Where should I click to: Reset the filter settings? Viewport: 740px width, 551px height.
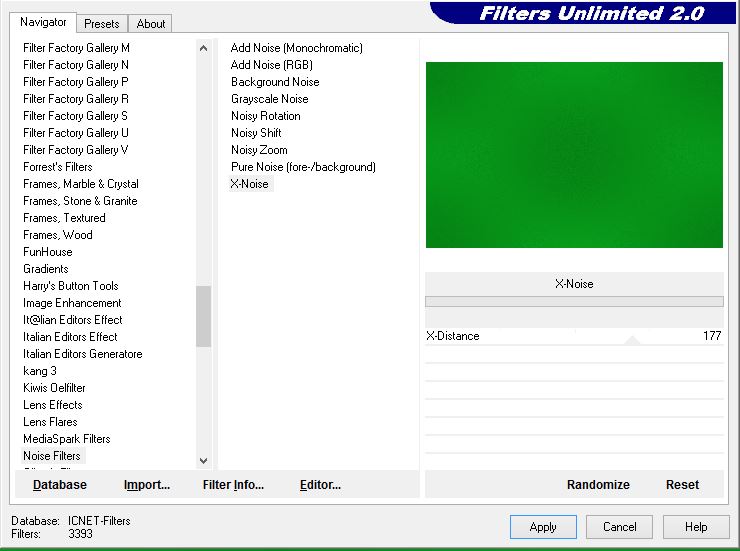[682, 485]
